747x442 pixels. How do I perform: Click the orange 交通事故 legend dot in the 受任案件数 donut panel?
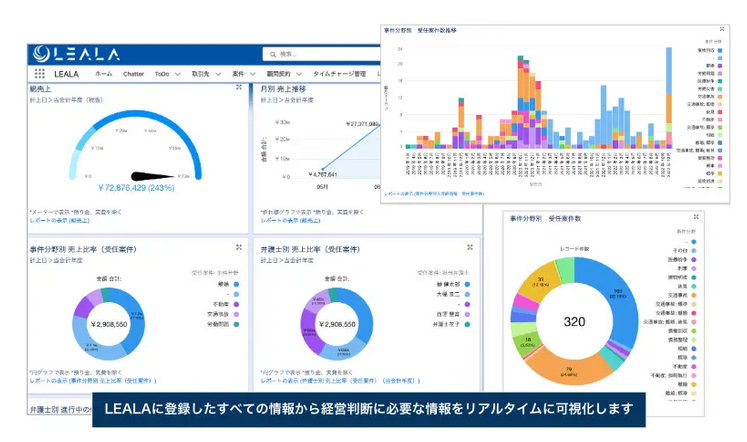point(694,295)
